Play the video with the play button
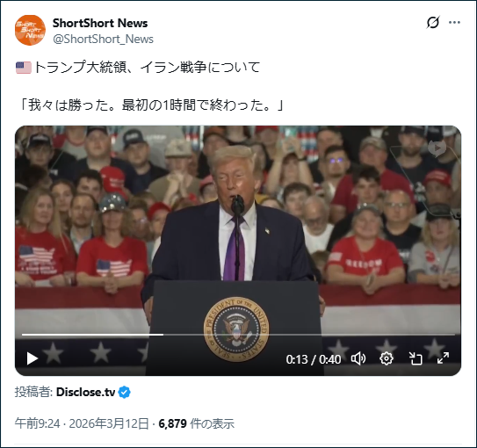477x448 pixels. click(x=32, y=358)
